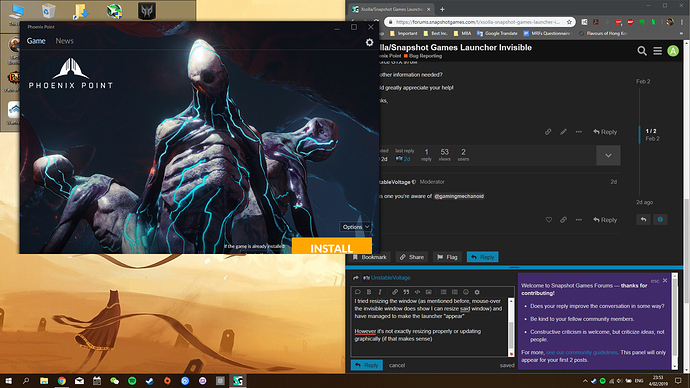Insert preformatted code in composer
The width and height of the screenshot is (690, 388).
(417, 292)
